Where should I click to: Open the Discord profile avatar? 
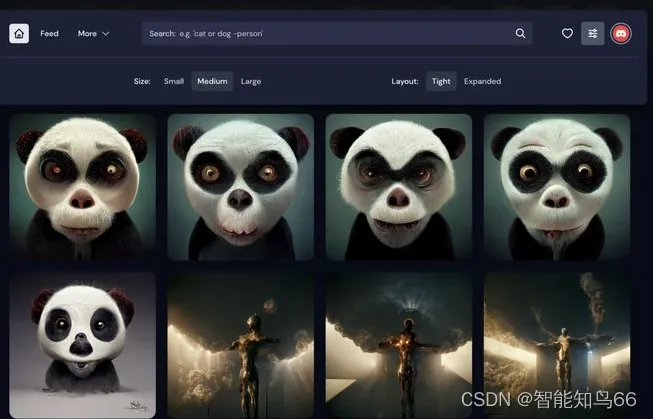point(621,33)
